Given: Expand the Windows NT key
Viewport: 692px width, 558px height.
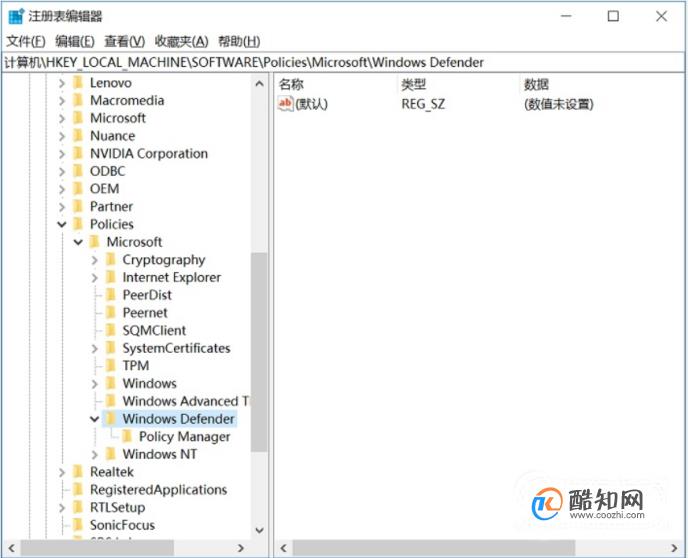Looking at the screenshot, I should [94, 454].
